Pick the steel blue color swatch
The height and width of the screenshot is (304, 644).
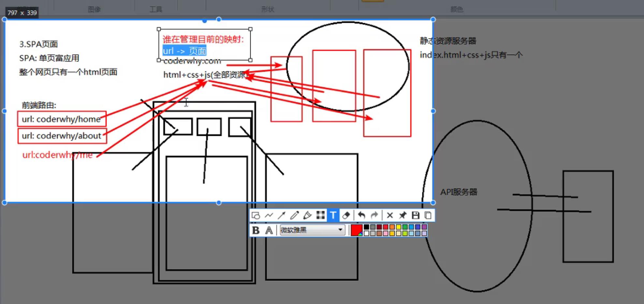click(418, 233)
